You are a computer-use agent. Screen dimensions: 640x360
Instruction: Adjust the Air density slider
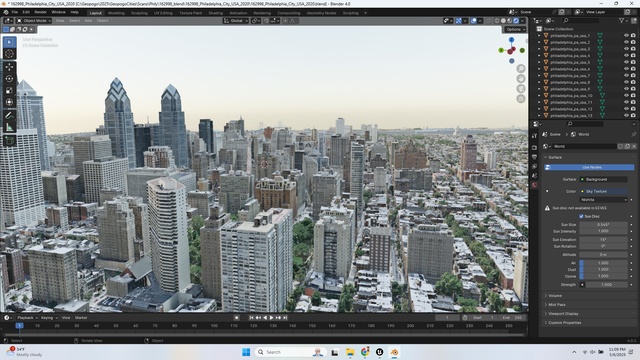[603, 263]
